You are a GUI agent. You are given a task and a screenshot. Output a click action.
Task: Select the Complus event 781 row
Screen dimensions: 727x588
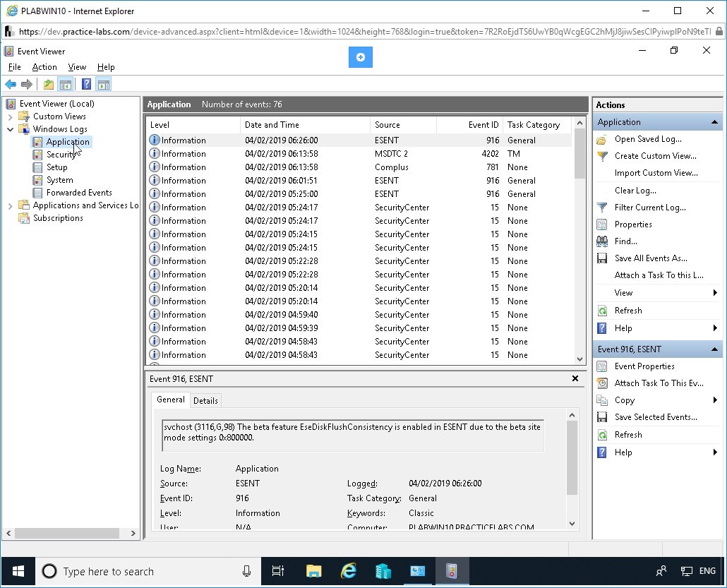[359, 167]
